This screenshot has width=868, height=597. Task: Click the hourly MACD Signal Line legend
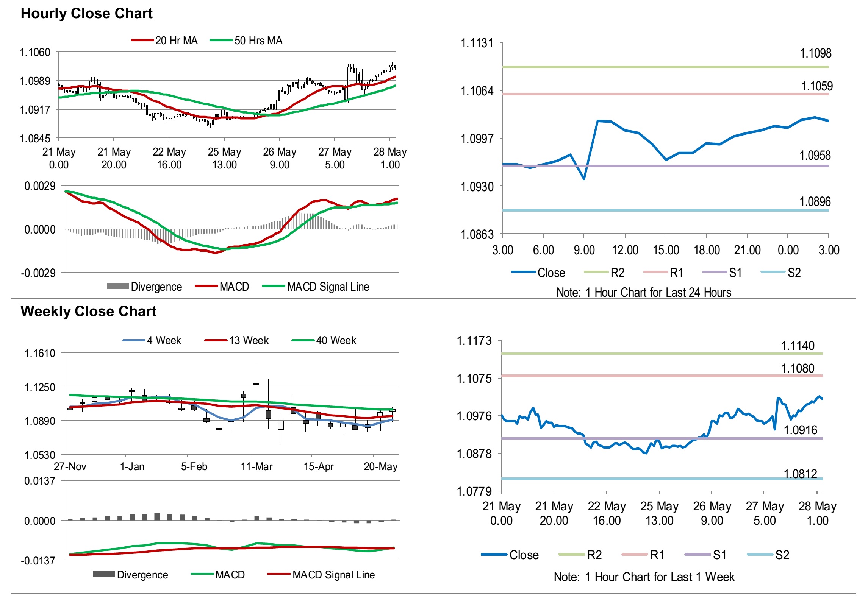327,287
